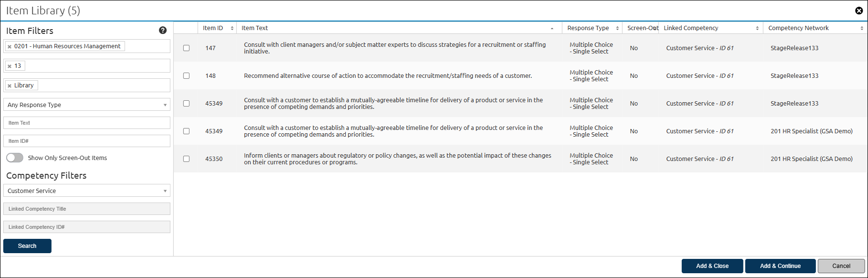
Task: Click Item ID 147 cell
Action: click(211, 48)
